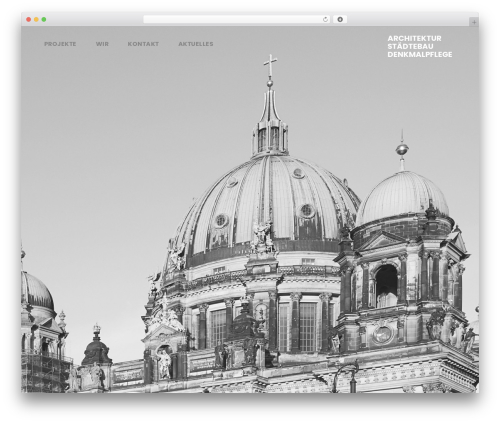500x423 pixels.
Task: Go to the KONTAKT page
Action: (x=143, y=44)
